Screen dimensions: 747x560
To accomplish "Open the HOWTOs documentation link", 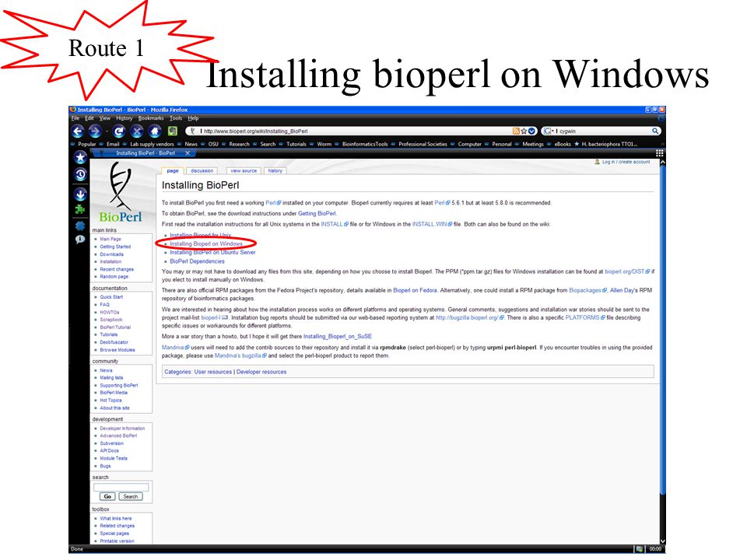I will coord(109,313).
